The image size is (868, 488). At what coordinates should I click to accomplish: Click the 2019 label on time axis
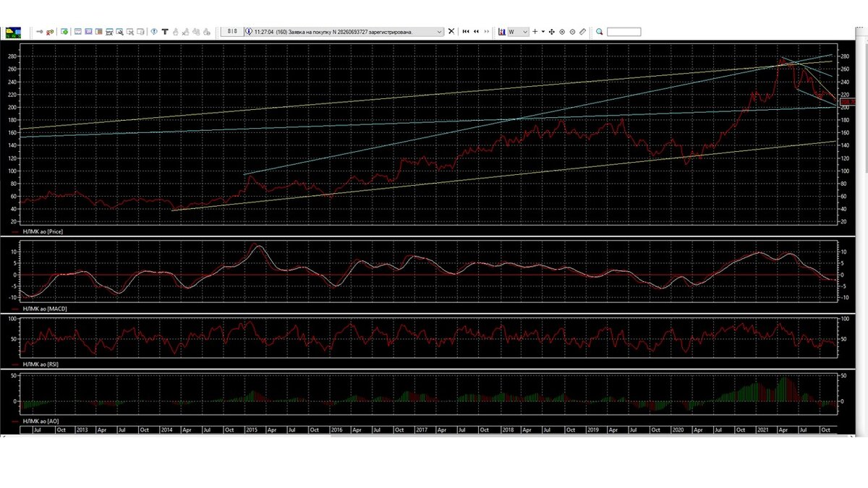pyautogui.click(x=592, y=429)
